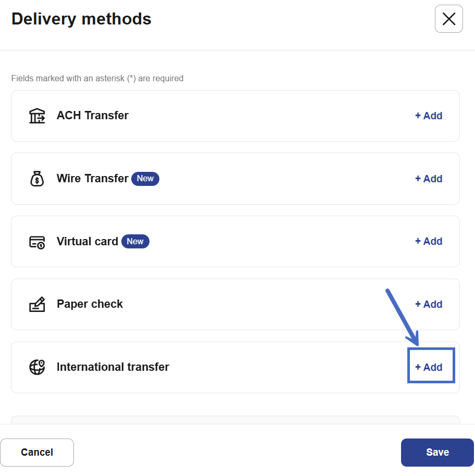Screen dimensions: 475x476
Task: Select the Wire Transfer label
Action: pos(93,179)
